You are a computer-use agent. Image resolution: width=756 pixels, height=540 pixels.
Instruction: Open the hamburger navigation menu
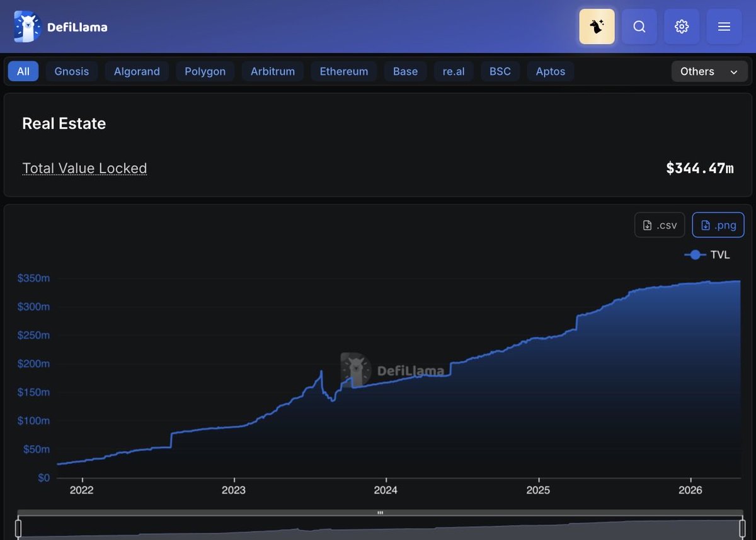point(724,26)
